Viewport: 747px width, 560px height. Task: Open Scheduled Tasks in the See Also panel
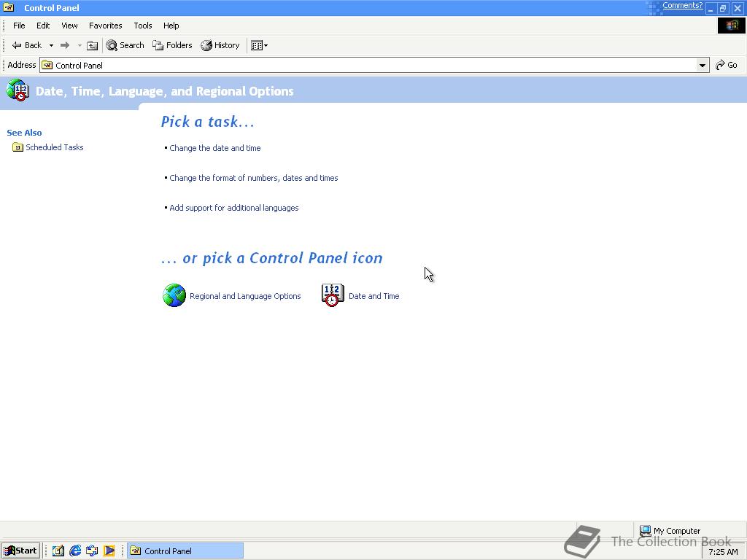(54, 147)
